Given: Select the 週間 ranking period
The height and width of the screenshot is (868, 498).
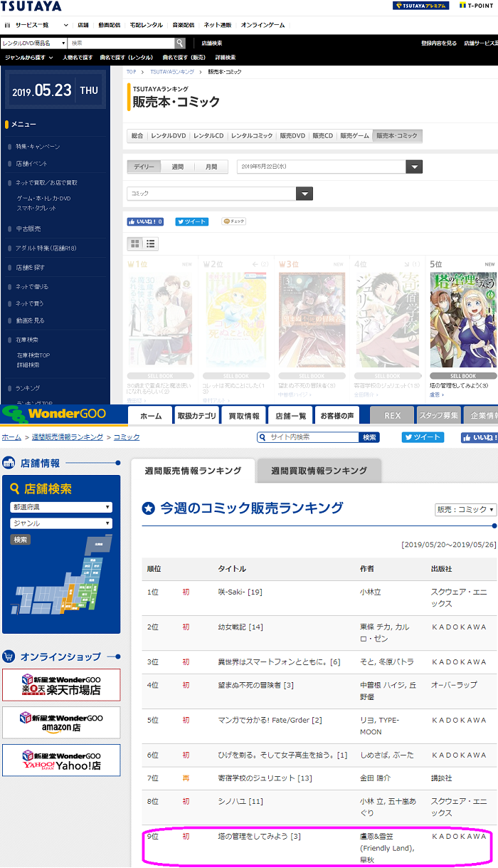Looking at the screenshot, I should (177, 167).
